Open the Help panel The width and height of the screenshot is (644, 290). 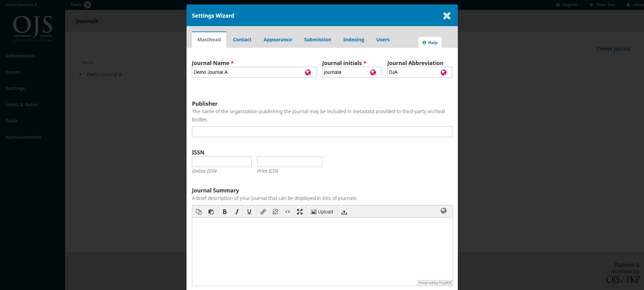430,42
